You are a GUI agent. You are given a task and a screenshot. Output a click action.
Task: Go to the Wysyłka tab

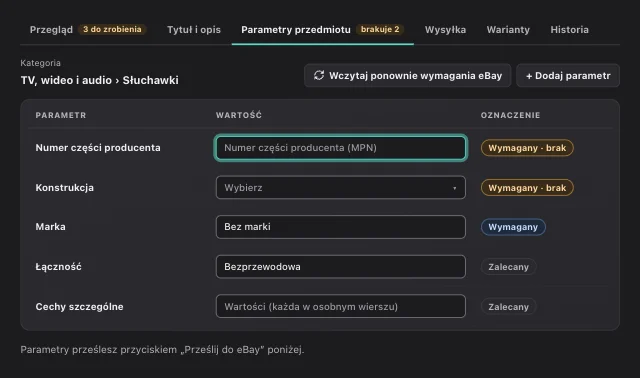point(445,30)
